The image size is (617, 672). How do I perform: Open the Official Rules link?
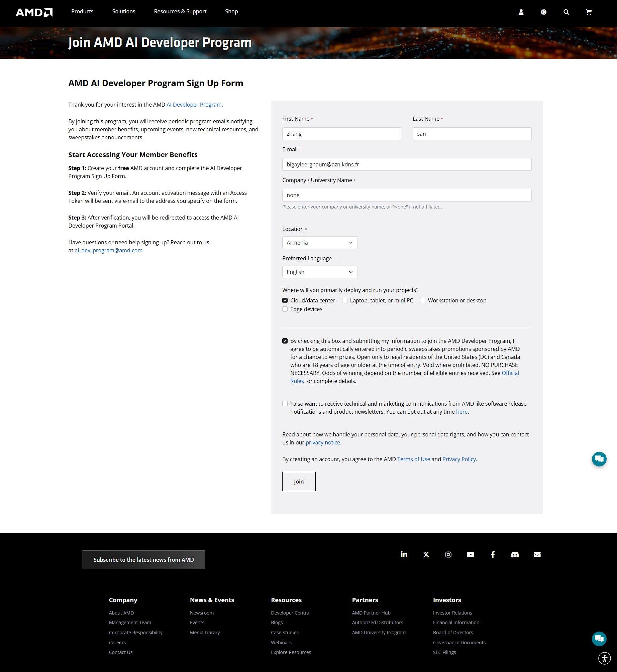pyautogui.click(x=510, y=373)
